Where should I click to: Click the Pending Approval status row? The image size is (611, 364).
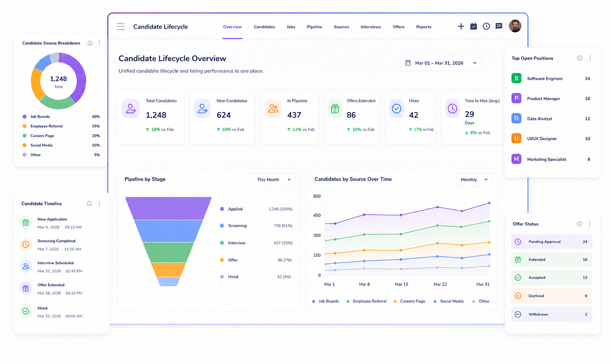(x=552, y=242)
